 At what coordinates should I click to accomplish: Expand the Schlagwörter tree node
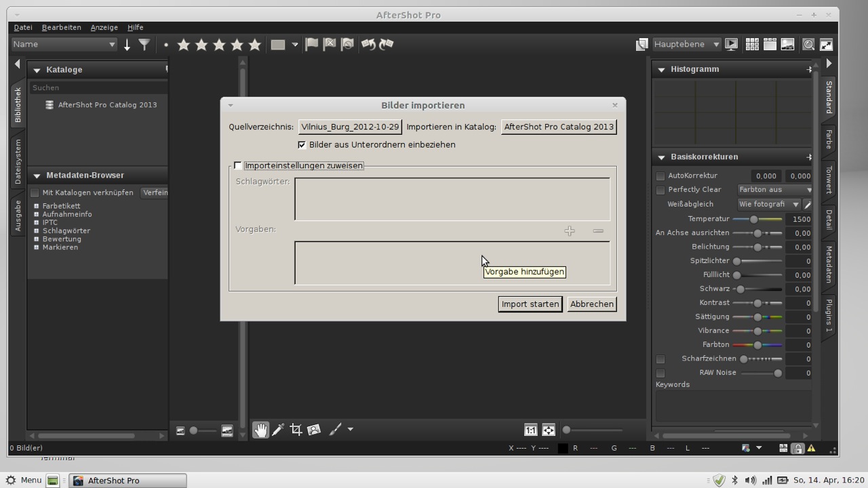(37, 230)
